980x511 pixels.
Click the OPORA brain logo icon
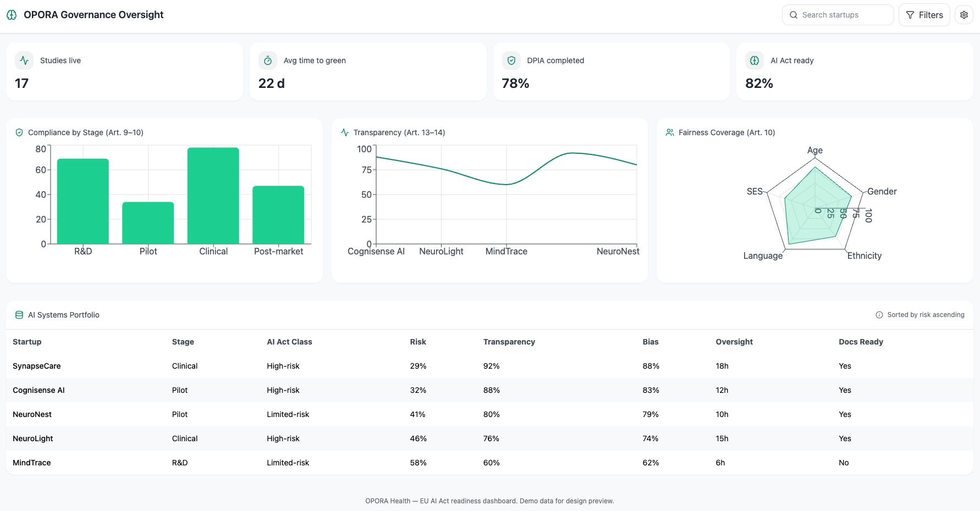pyautogui.click(x=12, y=15)
